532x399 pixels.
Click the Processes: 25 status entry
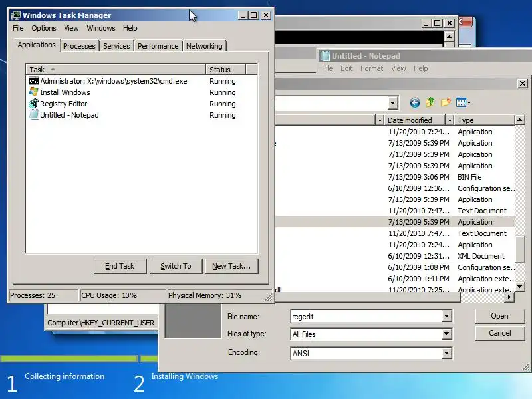[x=44, y=295]
